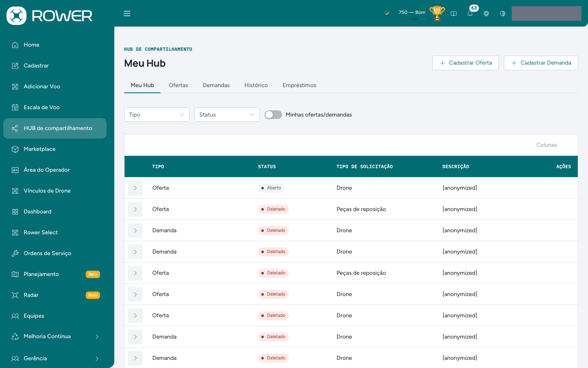Click the Equipes people icon

[x=15, y=316]
